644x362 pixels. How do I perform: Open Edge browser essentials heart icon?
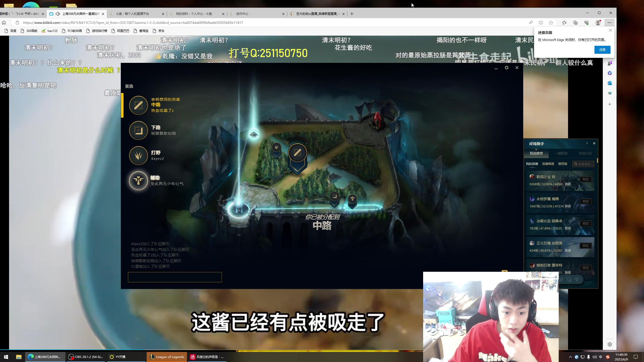[x=586, y=23]
